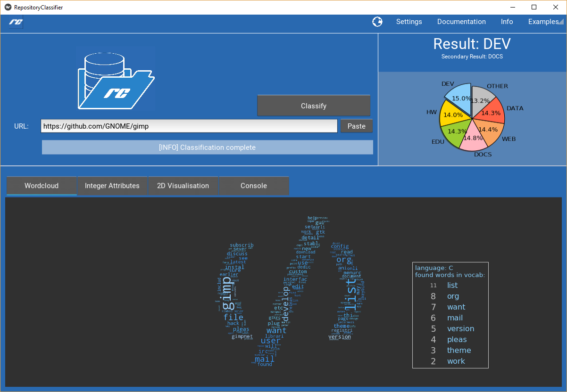Viewport: 567px width, 392px height.
Task: Switch to the Console tab
Action: coord(254,186)
